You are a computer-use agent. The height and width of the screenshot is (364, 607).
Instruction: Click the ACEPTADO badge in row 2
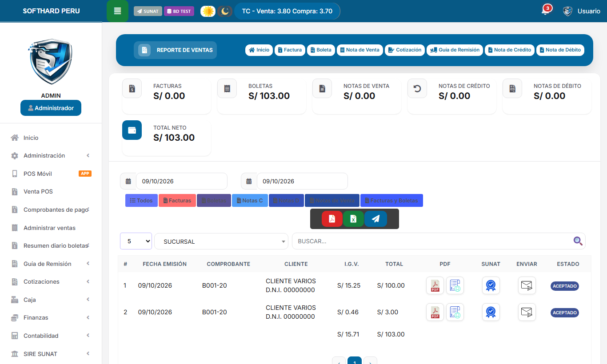(565, 313)
